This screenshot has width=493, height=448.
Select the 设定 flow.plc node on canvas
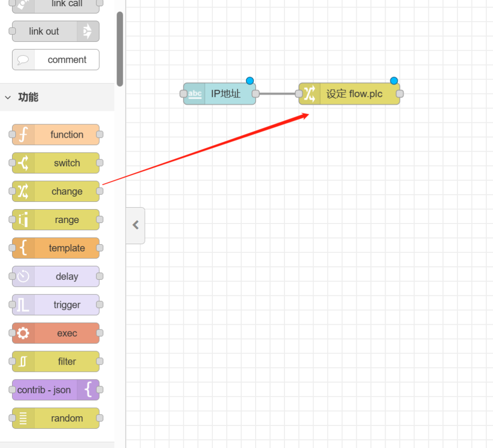tap(354, 94)
